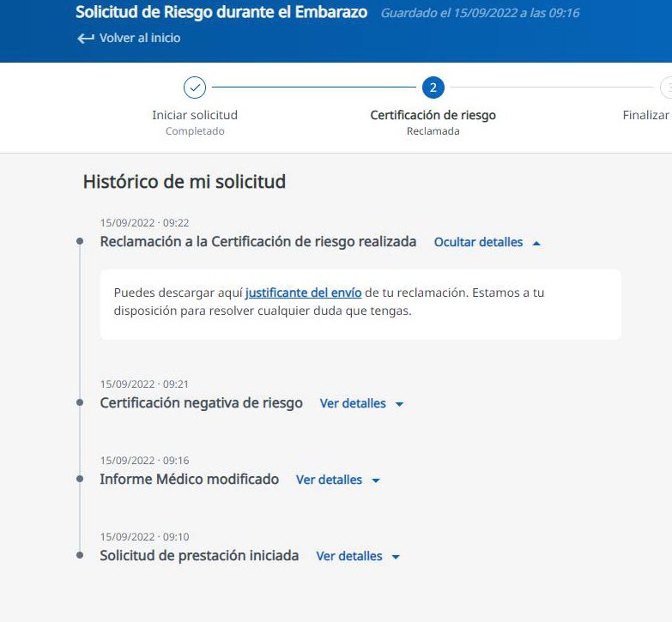The width and height of the screenshot is (672, 622).
Task: Collapse details with Ocultar detalles
Action: click(x=478, y=243)
